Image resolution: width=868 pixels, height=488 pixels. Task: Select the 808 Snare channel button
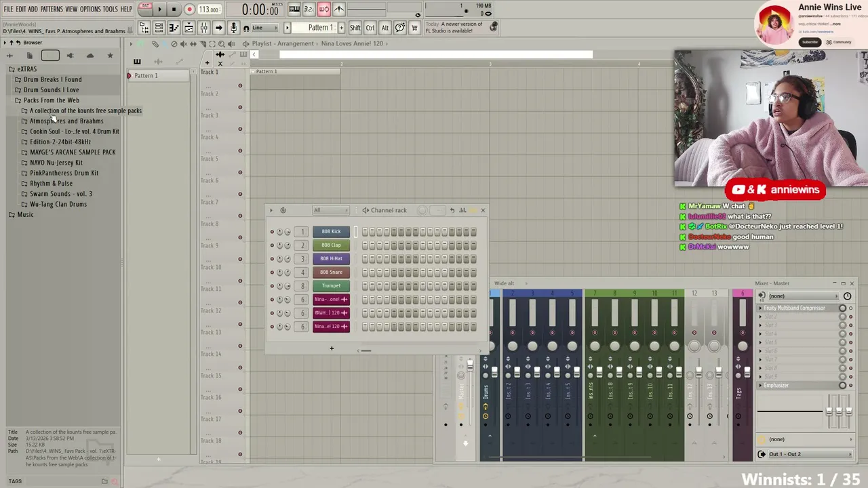pyautogui.click(x=331, y=272)
